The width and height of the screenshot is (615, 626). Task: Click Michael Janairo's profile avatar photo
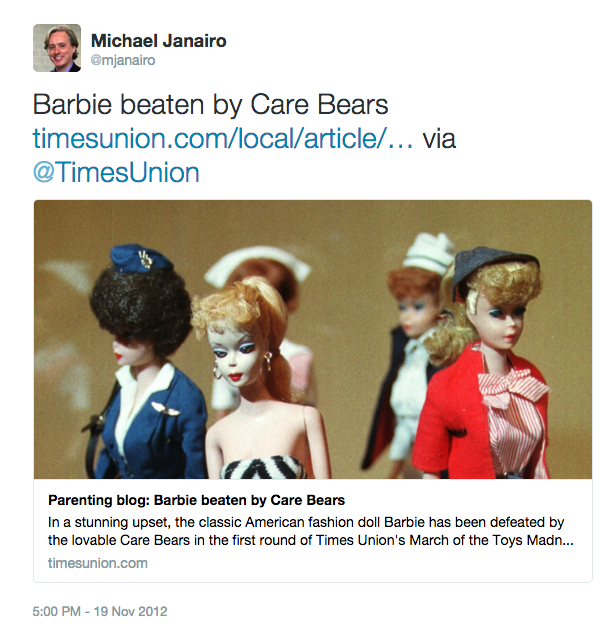click(57, 48)
